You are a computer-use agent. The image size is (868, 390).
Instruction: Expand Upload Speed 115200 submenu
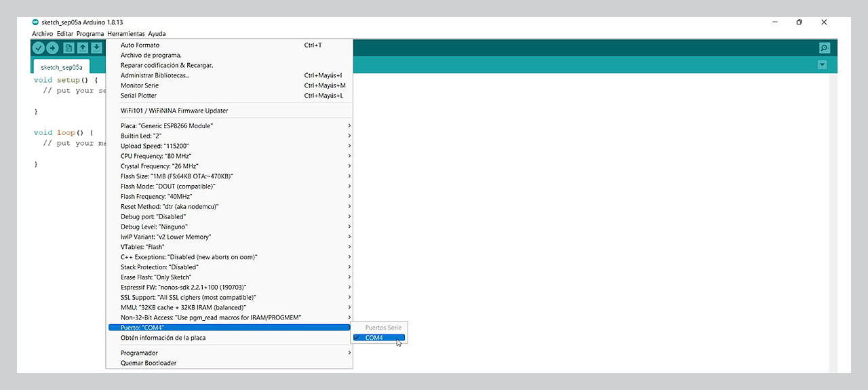(229, 146)
